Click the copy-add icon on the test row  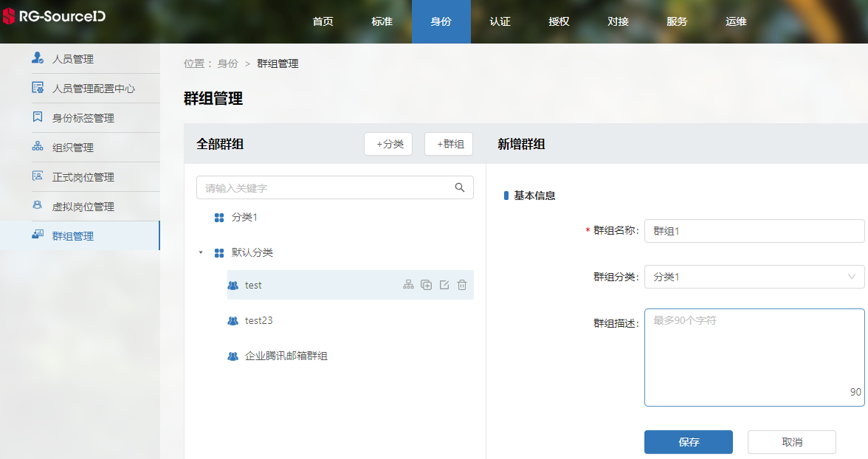(427, 285)
